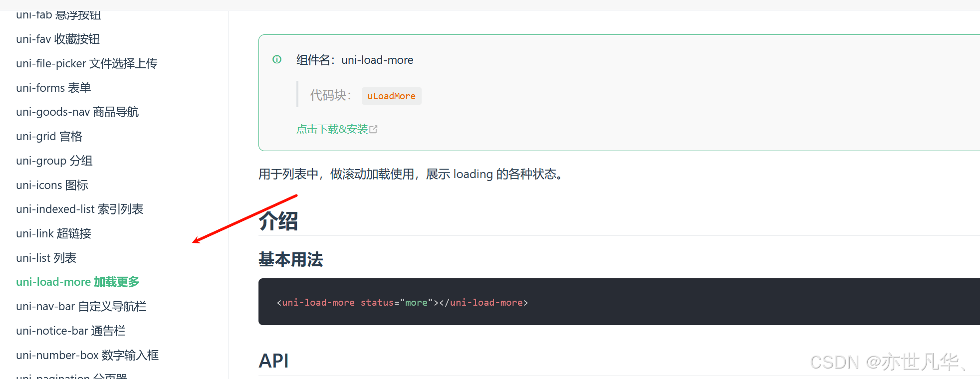
Task: Click the external link icon after 点击下载&安装
Action: pyautogui.click(x=373, y=129)
